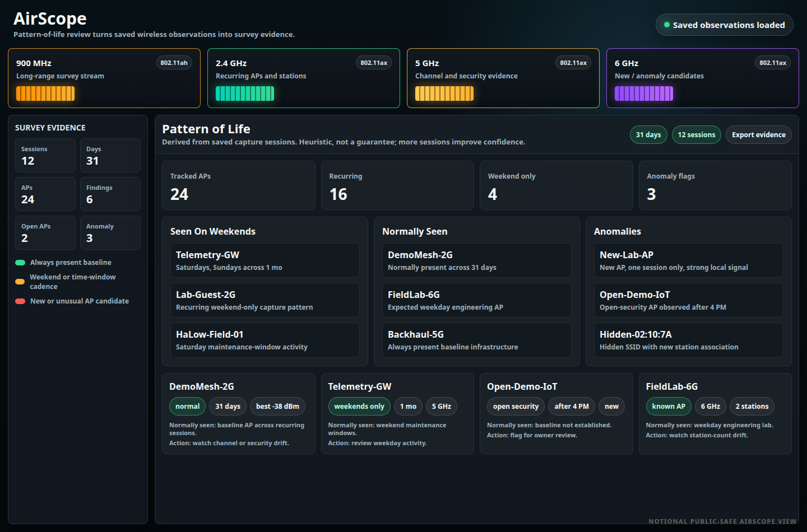Viewport: 807px width, 532px height.
Task: Open the 6 GHz band card
Action: (x=702, y=78)
